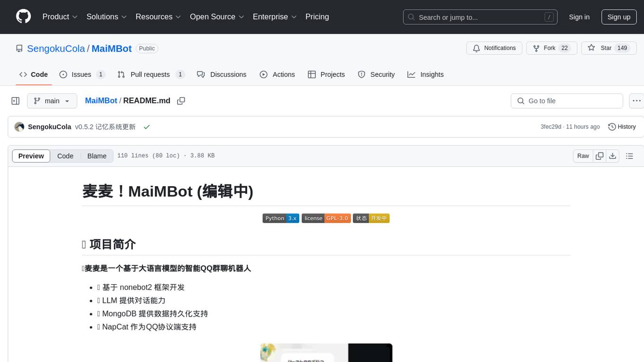Download the raw file

(613, 156)
